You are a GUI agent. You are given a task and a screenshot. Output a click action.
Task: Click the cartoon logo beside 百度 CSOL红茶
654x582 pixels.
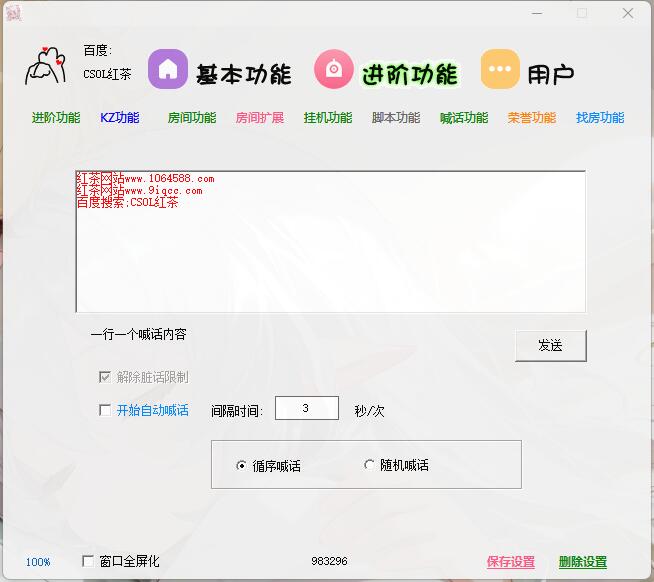pyautogui.click(x=46, y=68)
